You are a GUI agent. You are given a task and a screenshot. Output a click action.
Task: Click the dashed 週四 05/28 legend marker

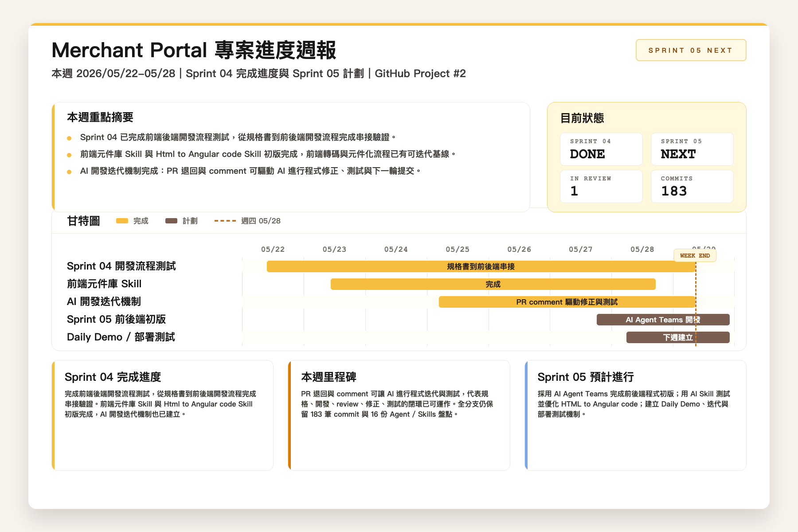point(225,221)
